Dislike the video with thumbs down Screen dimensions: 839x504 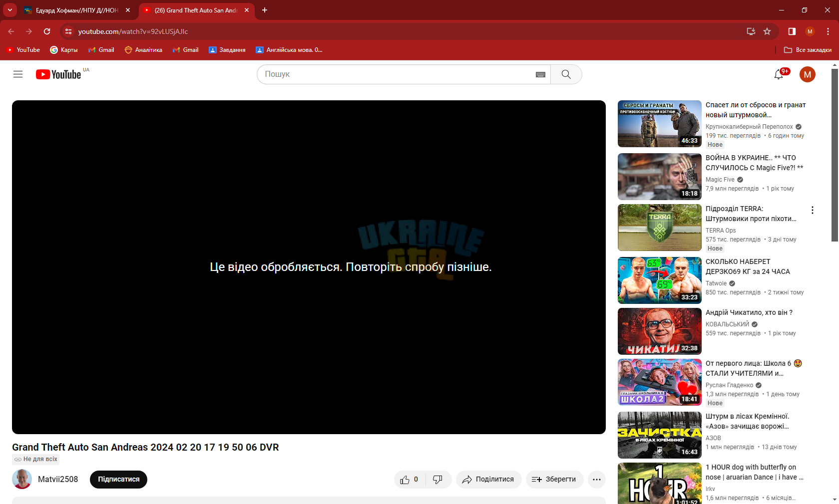pyautogui.click(x=438, y=480)
